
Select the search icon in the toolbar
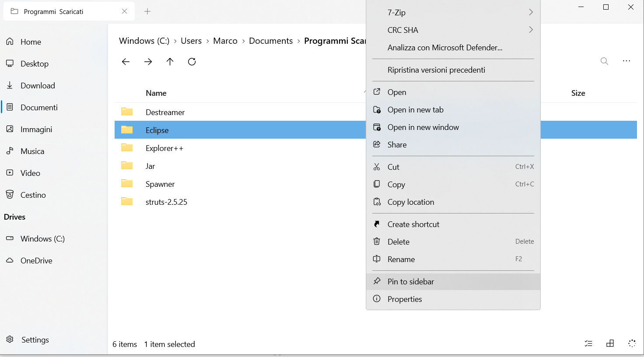pos(604,61)
